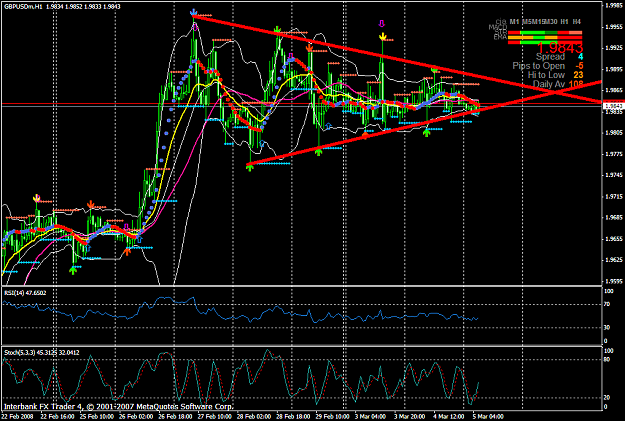This screenshot has width=625, height=421.
Task: Select the yellow down arrow on the 3 Mar spike
Action: (x=383, y=37)
